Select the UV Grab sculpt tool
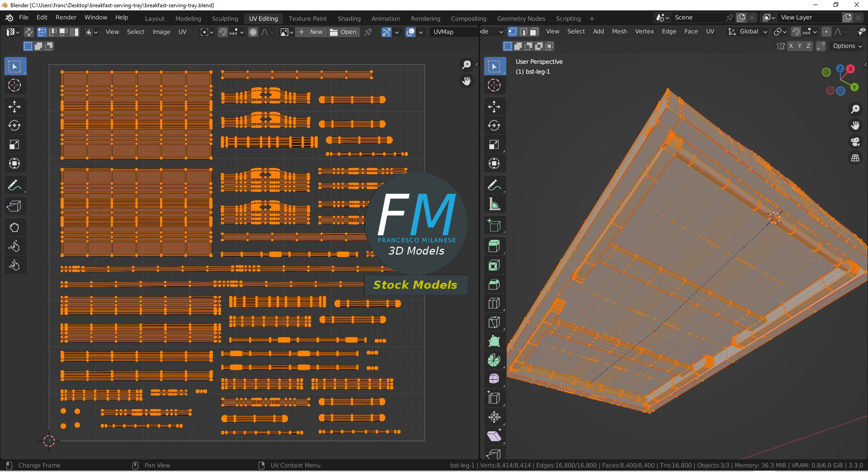The width and height of the screenshot is (868, 472). tap(14, 228)
